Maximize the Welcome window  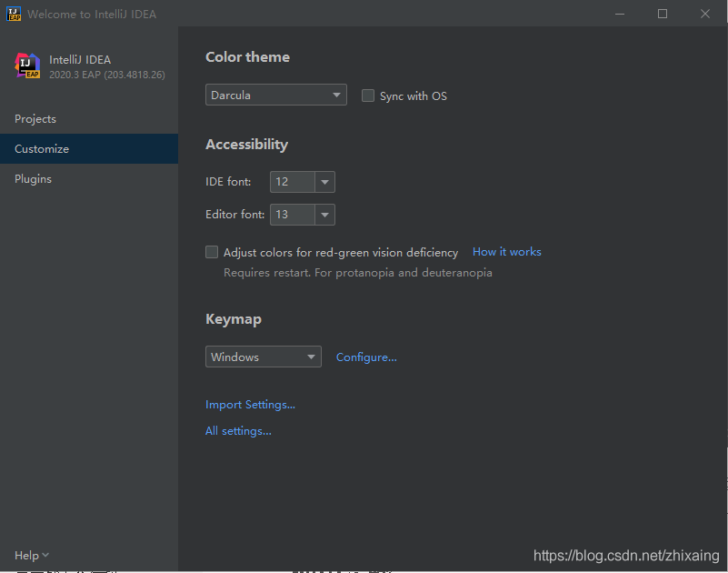click(x=663, y=14)
